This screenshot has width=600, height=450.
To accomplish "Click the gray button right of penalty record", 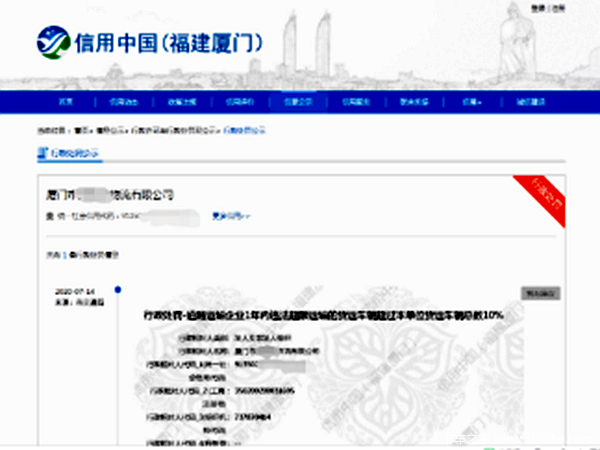I will tap(540, 293).
